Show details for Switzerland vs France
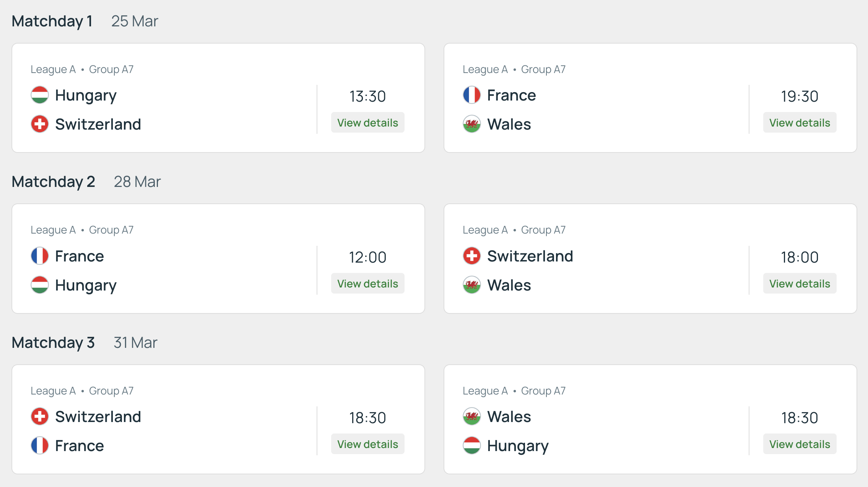Image resolution: width=868 pixels, height=487 pixels. click(x=367, y=444)
